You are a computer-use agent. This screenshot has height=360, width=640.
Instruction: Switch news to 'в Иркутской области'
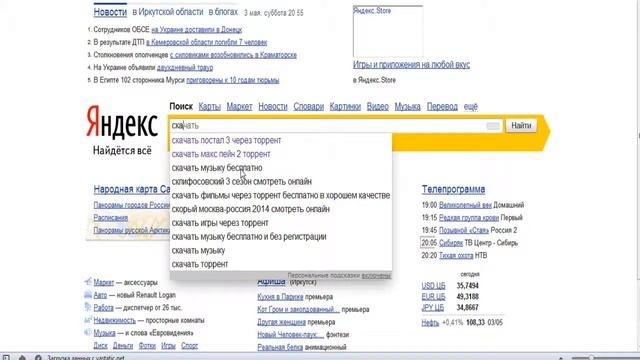(168, 12)
